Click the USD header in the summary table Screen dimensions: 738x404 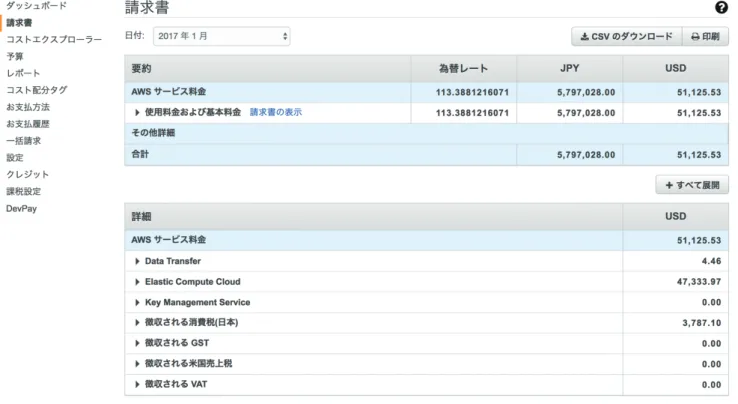(675, 68)
